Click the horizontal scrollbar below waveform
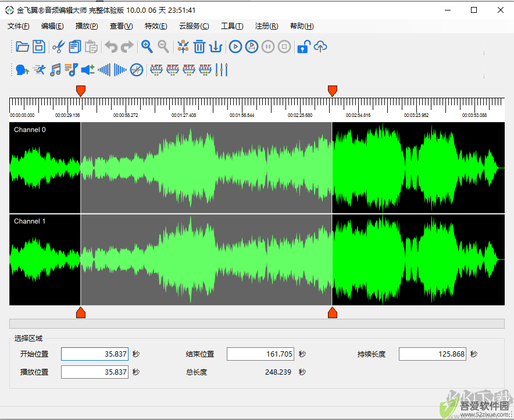Screen dimensions: 514x420 pyautogui.click(x=256, y=323)
